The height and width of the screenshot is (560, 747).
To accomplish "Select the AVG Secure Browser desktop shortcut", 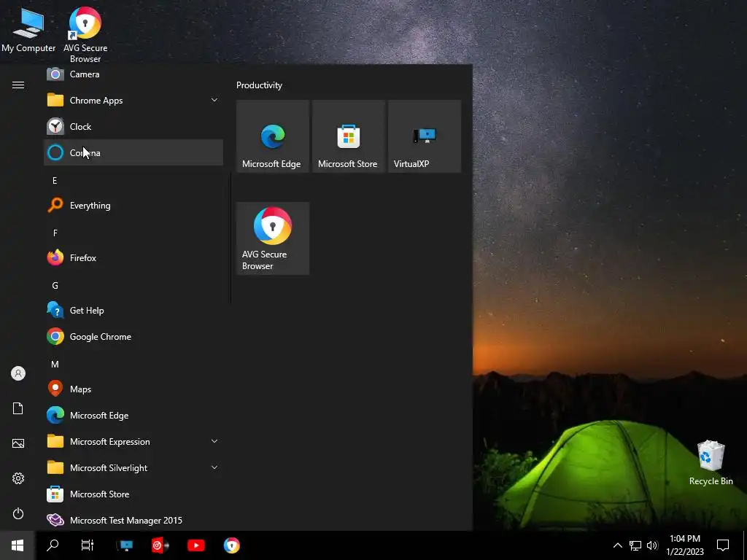I will click(x=85, y=35).
